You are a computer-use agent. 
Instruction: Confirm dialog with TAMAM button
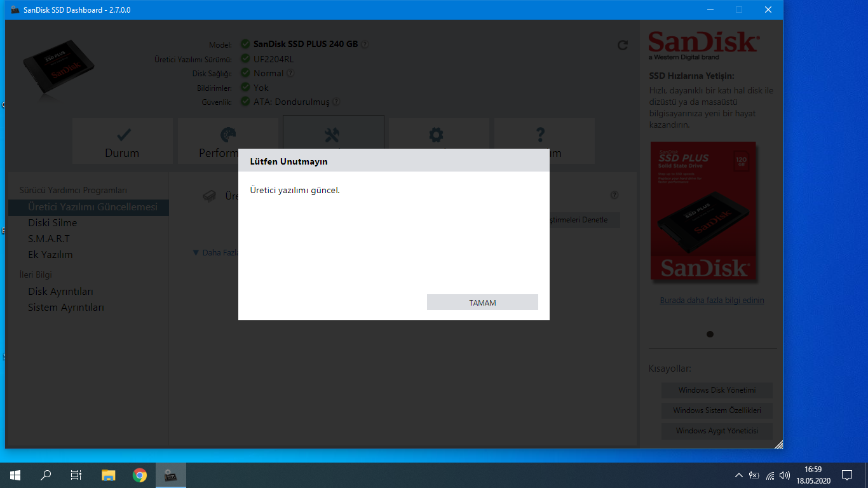(x=482, y=302)
